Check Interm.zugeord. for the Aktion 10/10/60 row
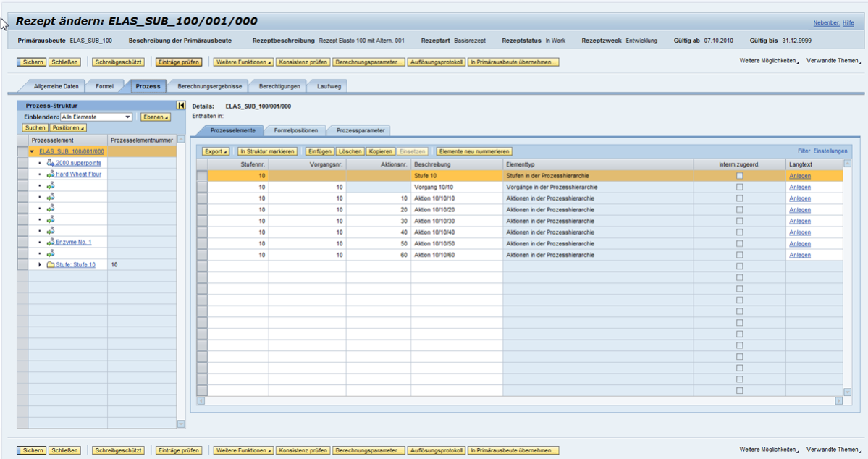868x459 pixels. click(740, 255)
